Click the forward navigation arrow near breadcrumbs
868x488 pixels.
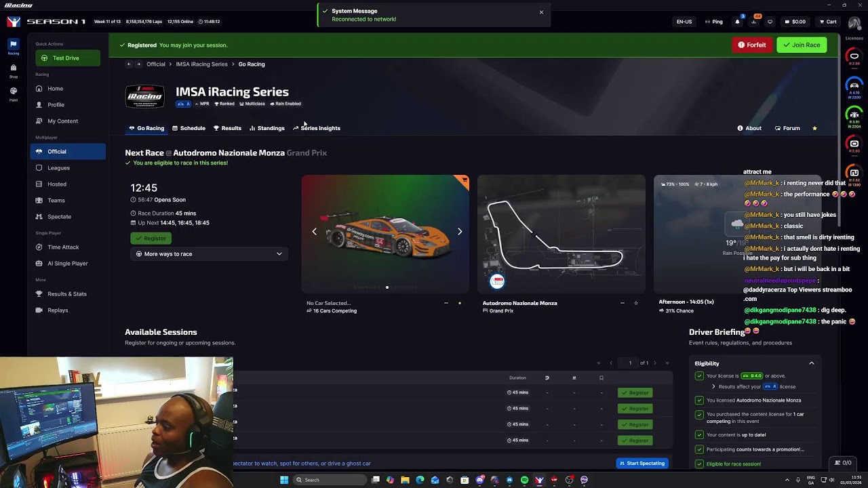[x=138, y=64]
